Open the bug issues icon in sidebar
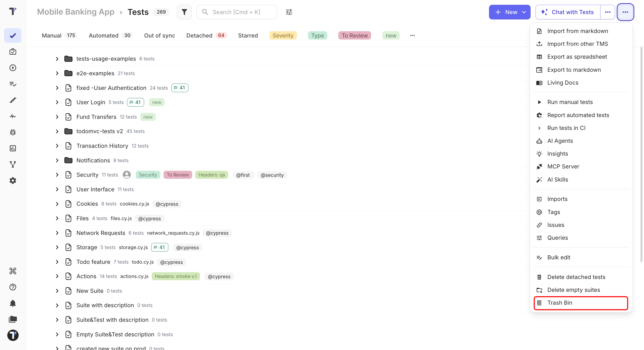Screen dimensions: 644x350 (x=13, y=132)
